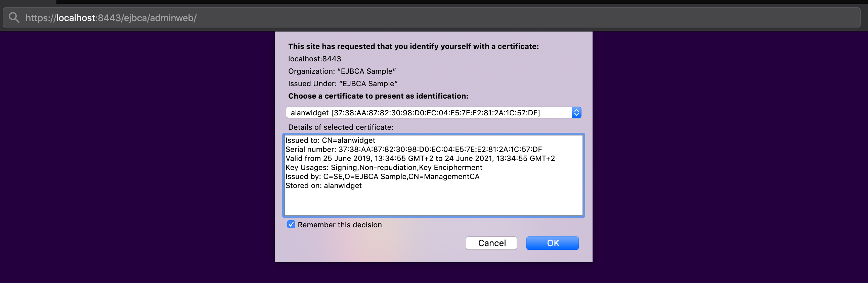Cancel the certificate identification dialog
Screen dimensions: 868x283
(x=491, y=243)
